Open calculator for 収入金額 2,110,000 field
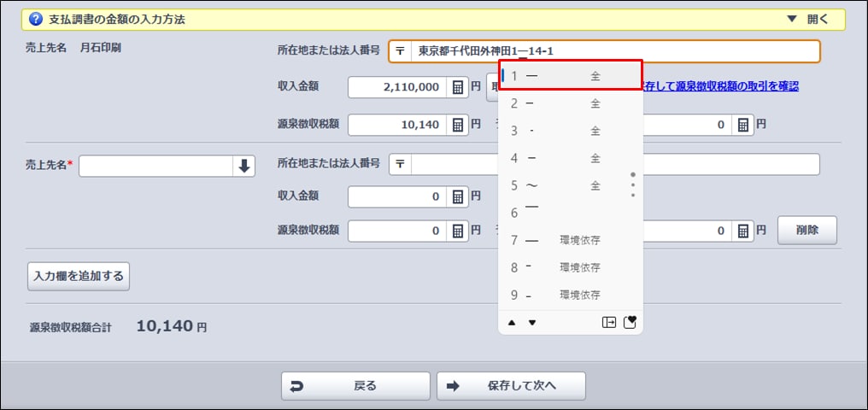The height and width of the screenshot is (410, 868). tap(458, 87)
